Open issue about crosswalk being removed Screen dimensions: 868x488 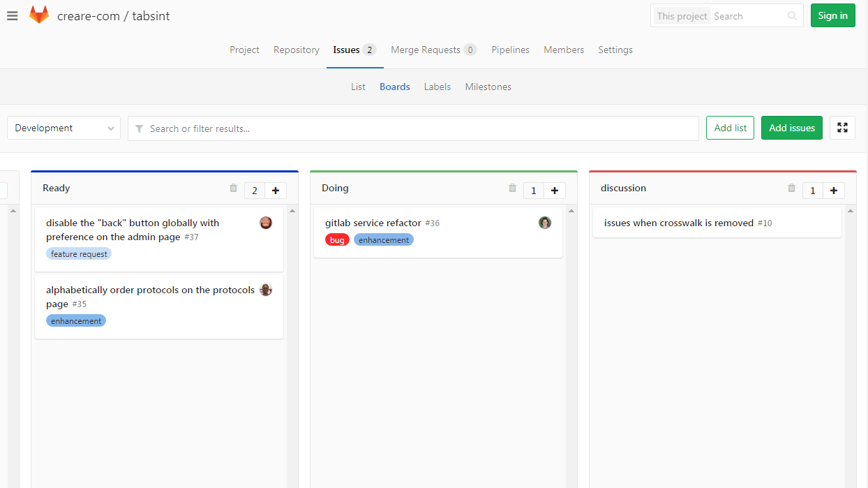[x=678, y=223]
